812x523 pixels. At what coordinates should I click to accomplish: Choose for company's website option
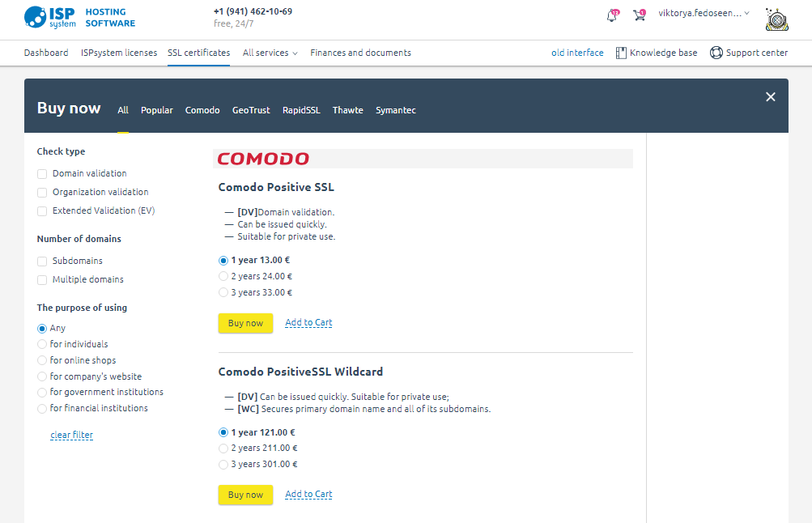[x=42, y=376]
